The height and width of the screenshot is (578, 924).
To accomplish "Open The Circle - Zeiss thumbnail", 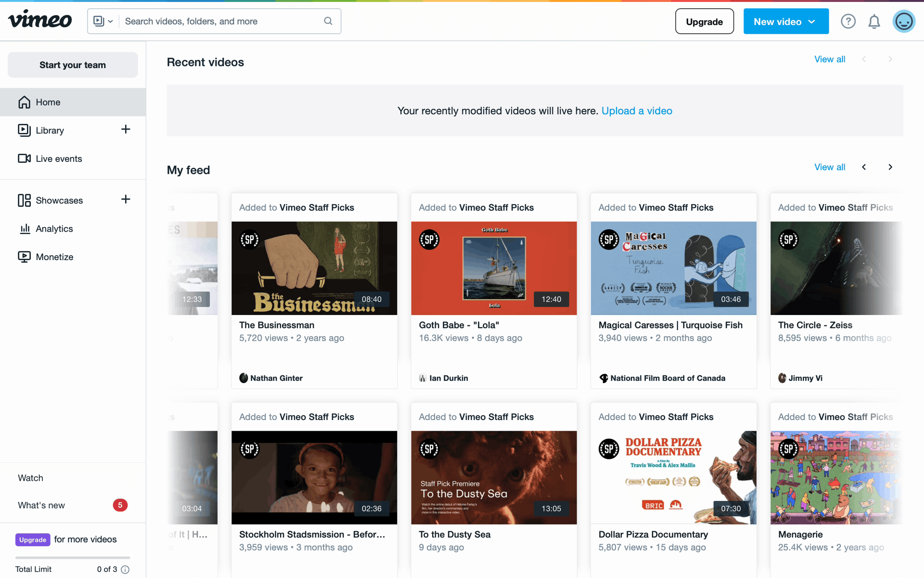I will click(x=836, y=268).
